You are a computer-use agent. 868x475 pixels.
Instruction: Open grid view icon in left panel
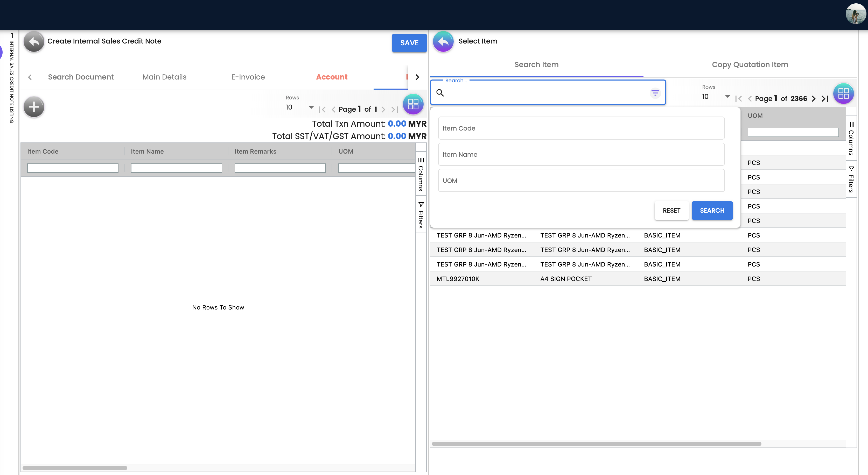click(413, 104)
